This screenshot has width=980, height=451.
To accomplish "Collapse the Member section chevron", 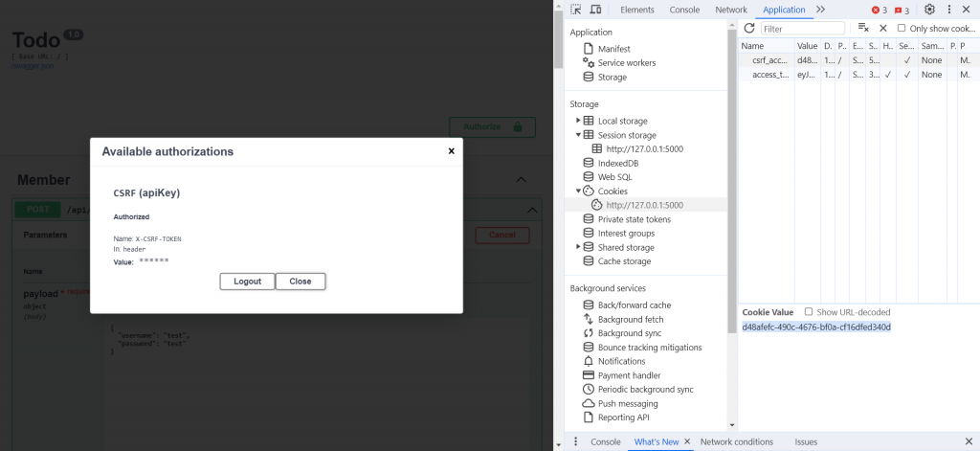I will point(521,180).
